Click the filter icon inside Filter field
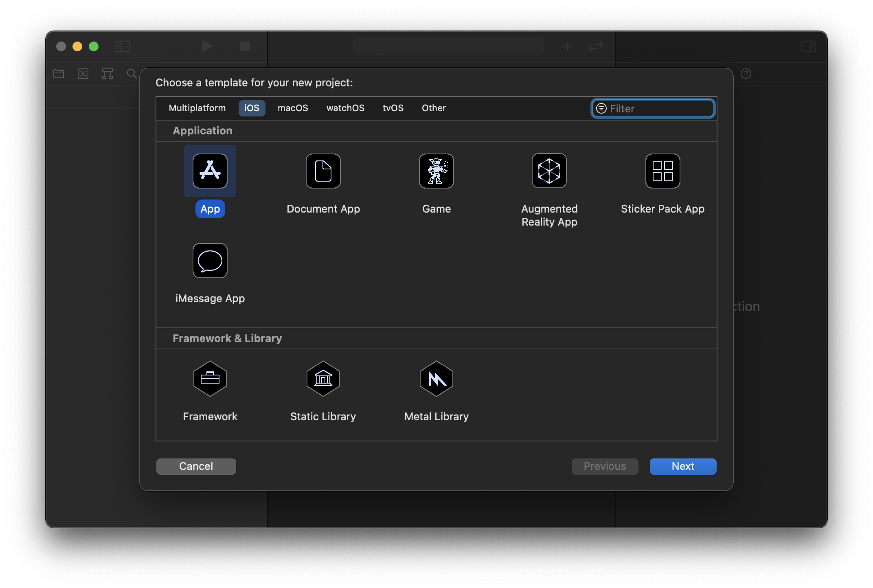Screen dimensions: 873x588 point(601,108)
